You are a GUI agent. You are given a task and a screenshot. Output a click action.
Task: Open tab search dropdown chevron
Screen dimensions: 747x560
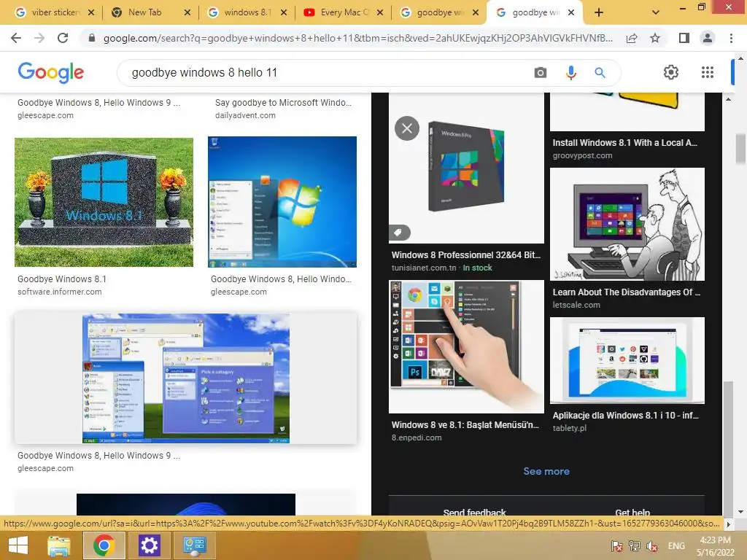pyautogui.click(x=656, y=12)
